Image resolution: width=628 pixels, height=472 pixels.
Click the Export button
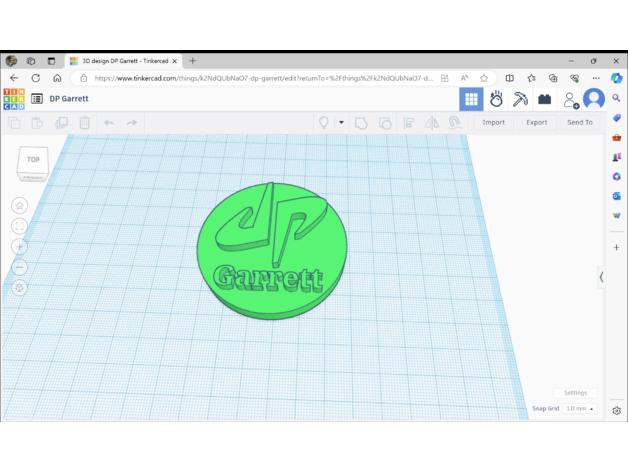tap(537, 122)
